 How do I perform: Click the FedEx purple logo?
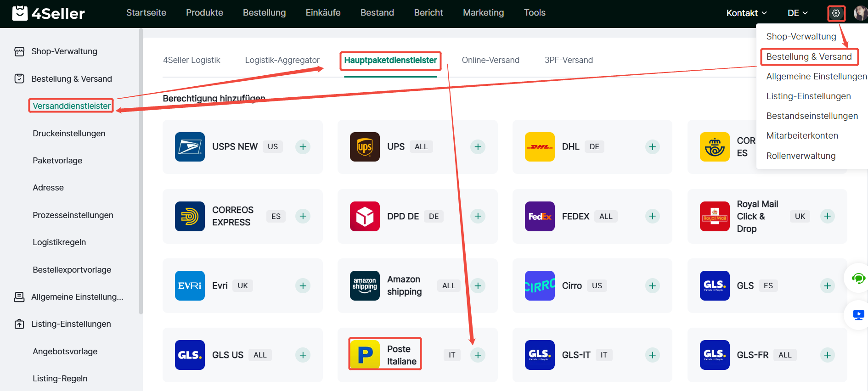[540, 216]
